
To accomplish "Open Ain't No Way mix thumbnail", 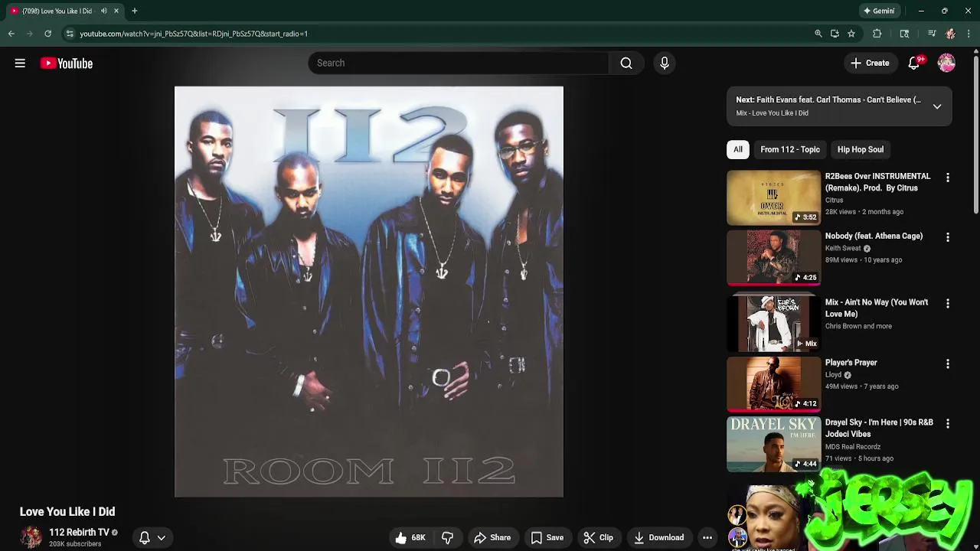I will (773, 324).
